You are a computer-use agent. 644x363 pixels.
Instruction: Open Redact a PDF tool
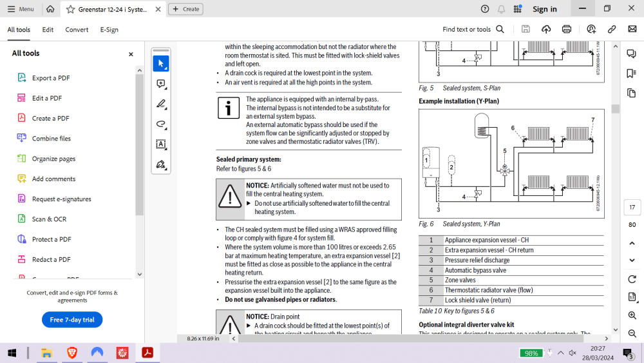click(x=51, y=259)
